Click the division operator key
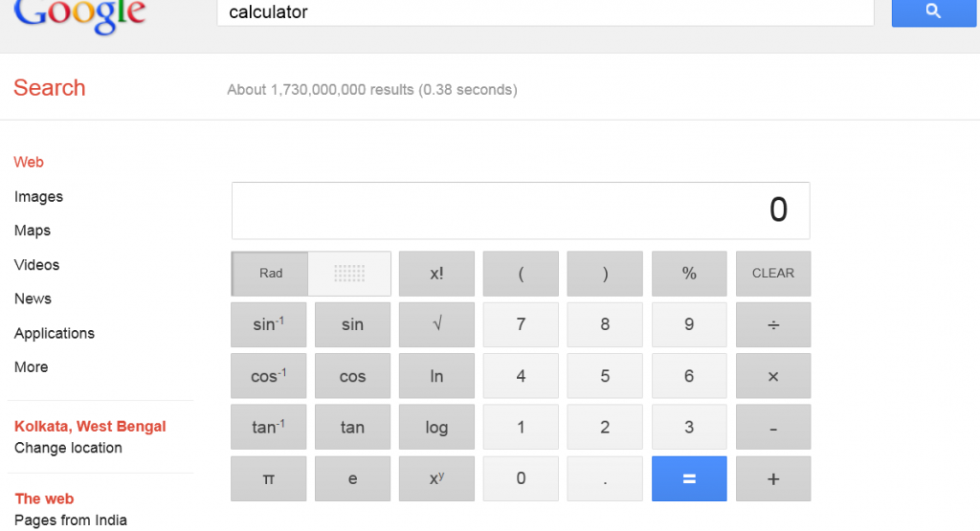980x531 pixels. [x=773, y=325]
